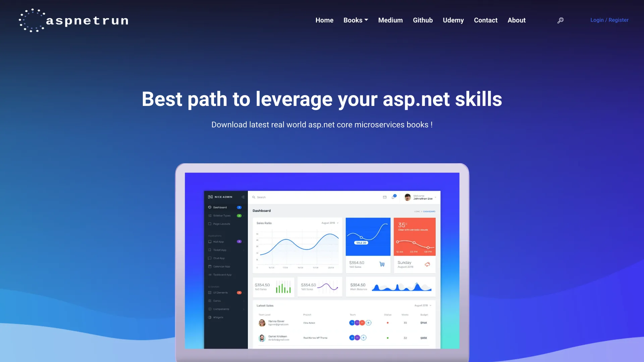Click the Github navigation menu item

[x=422, y=20]
